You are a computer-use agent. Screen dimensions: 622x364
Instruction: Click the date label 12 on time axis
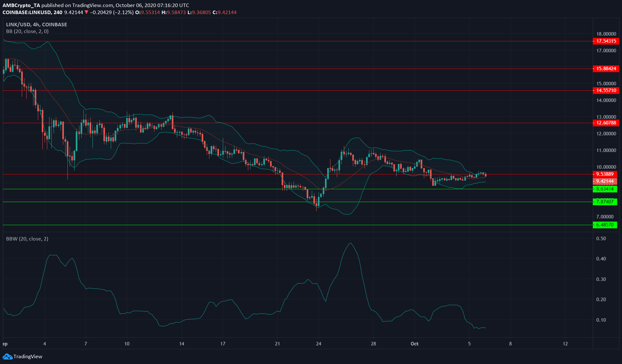click(x=565, y=344)
